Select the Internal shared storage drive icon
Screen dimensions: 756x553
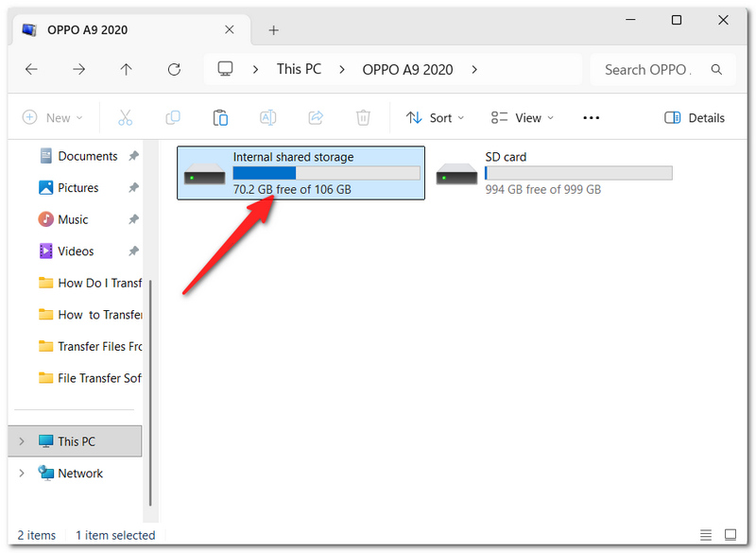pos(204,174)
